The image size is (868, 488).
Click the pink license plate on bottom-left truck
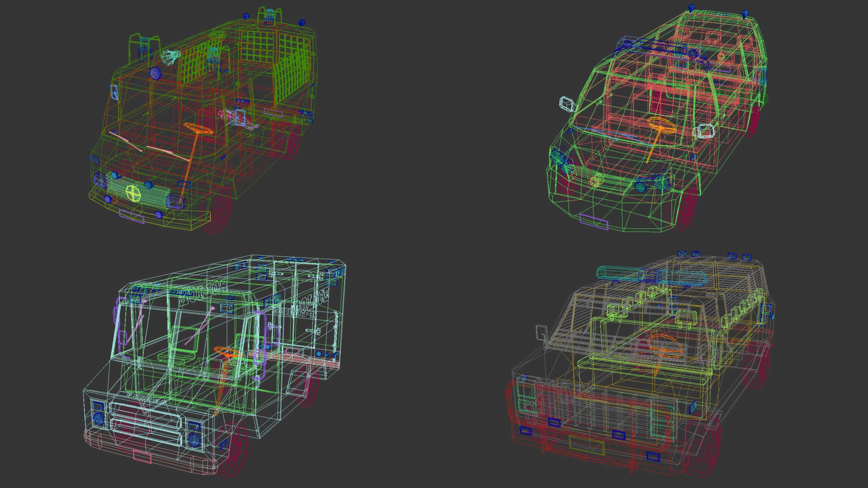coord(142,456)
